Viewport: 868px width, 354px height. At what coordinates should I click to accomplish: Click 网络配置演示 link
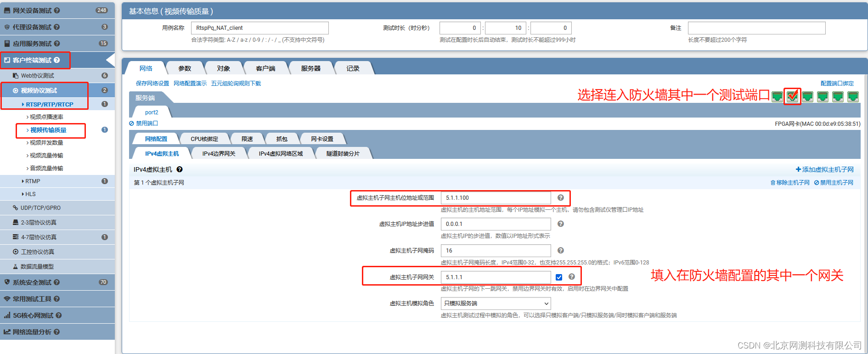click(x=190, y=84)
